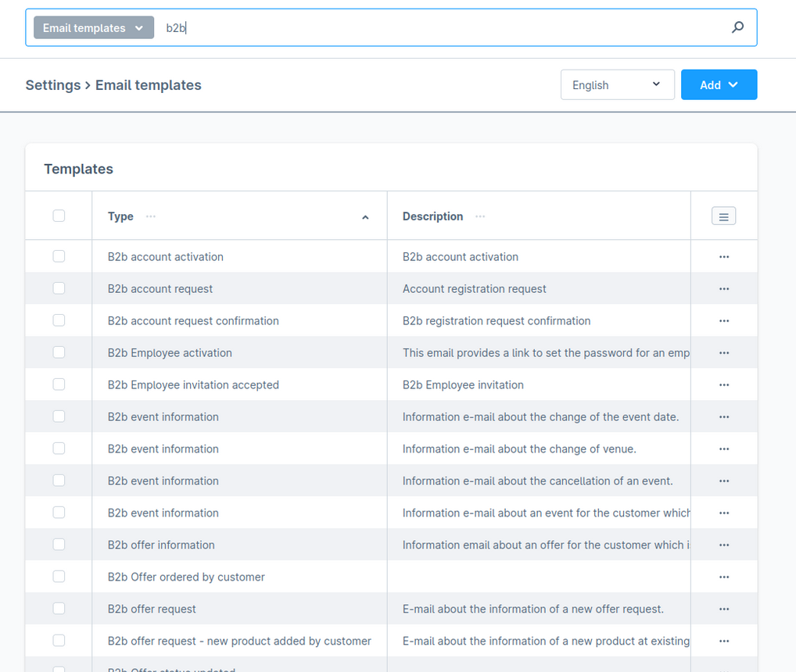The image size is (796, 672).
Task: Open Type column options ellipsis
Action: tap(151, 216)
